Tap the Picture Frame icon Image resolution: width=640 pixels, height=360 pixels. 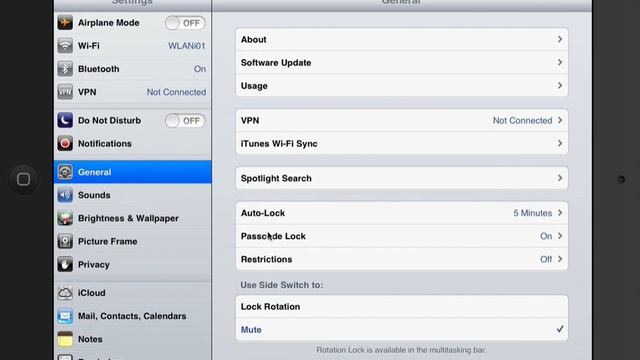coord(65,241)
